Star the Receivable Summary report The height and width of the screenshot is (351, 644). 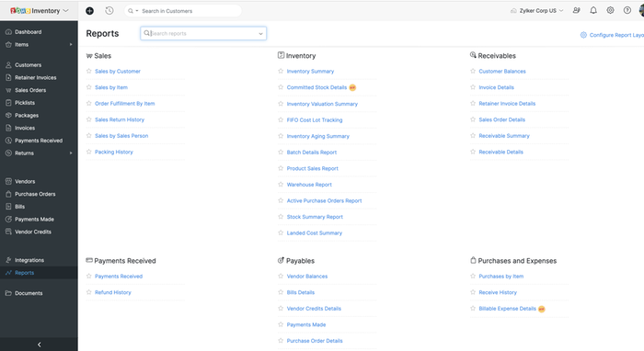tap(473, 135)
